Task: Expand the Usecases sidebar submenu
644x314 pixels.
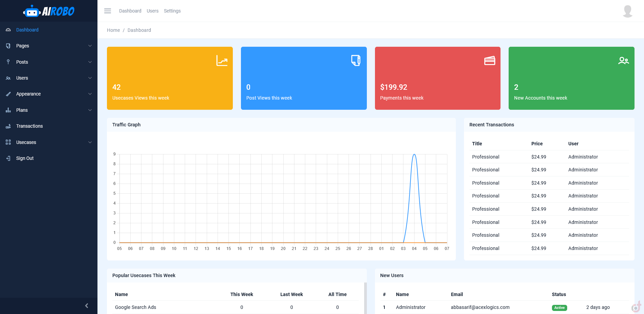Action: point(90,142)
